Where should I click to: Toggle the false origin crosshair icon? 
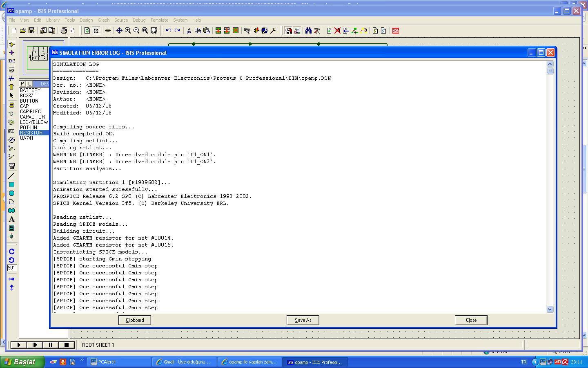point(108,31)
